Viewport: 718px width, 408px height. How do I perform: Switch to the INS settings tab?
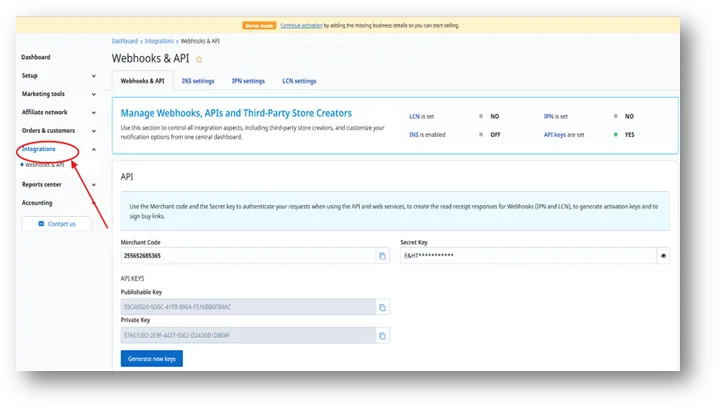(198, 81)
